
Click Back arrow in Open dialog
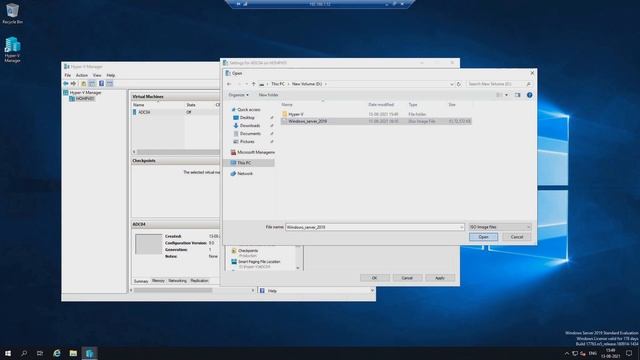(229, 84)
